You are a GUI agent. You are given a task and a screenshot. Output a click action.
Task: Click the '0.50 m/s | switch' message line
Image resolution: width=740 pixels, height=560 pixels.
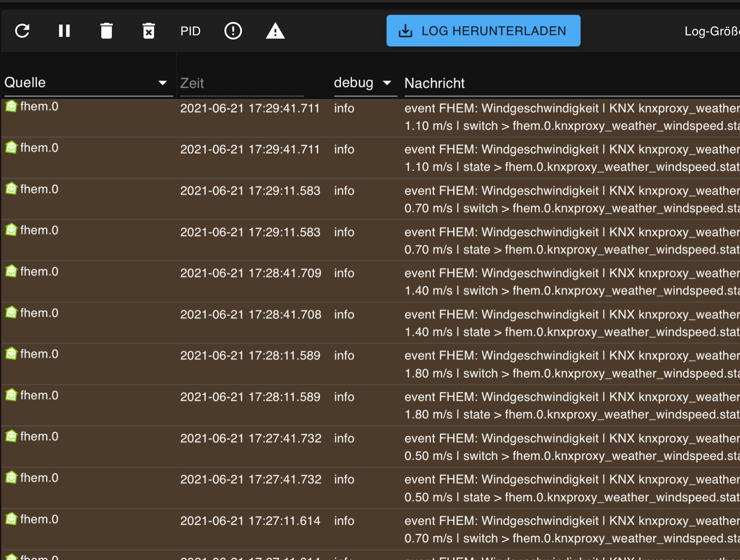pyautogui.click(x=572, y=456)
